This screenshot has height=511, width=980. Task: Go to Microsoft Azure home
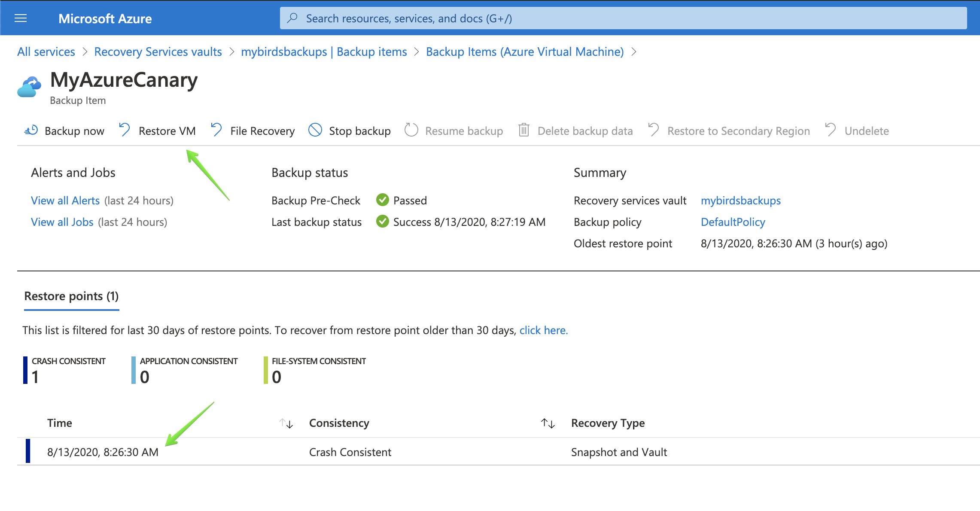coord(105,18)
